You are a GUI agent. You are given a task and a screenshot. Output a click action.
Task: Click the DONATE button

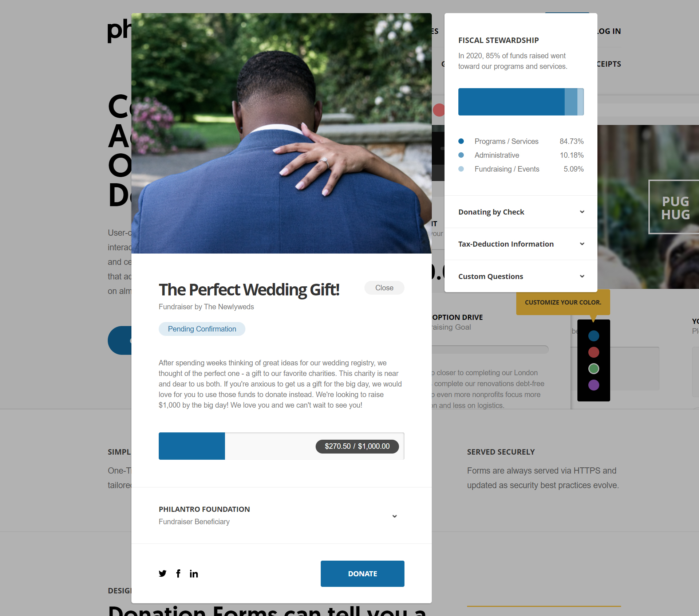363,573
